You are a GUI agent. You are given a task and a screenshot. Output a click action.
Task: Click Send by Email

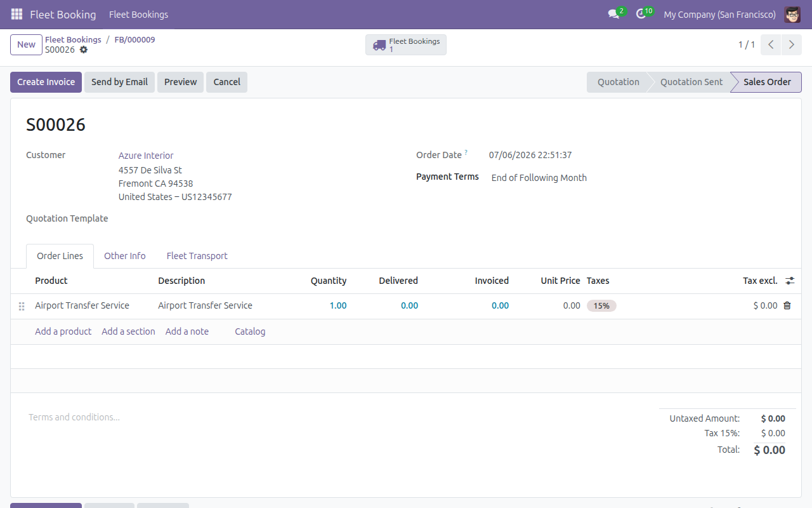119,82
